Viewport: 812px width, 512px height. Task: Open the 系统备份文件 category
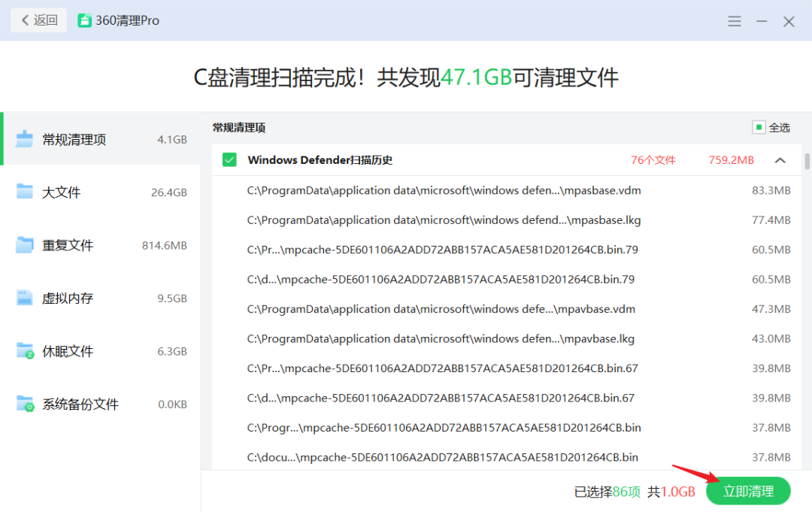(101, 404)
